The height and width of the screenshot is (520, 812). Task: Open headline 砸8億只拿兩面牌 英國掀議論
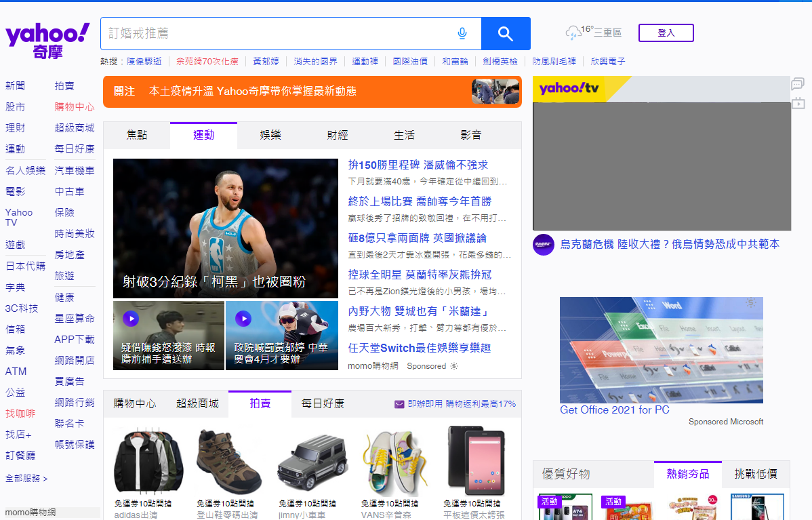click(417, 238)
